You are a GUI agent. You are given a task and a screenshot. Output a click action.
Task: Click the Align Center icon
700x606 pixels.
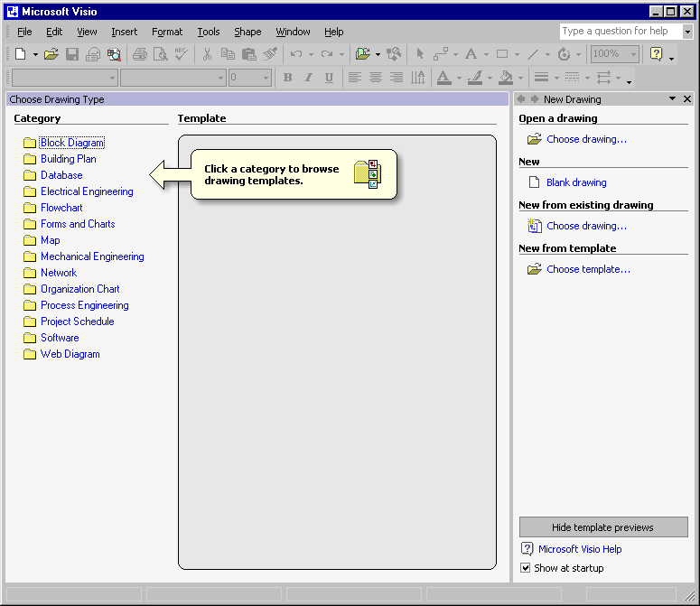(376, 78)
